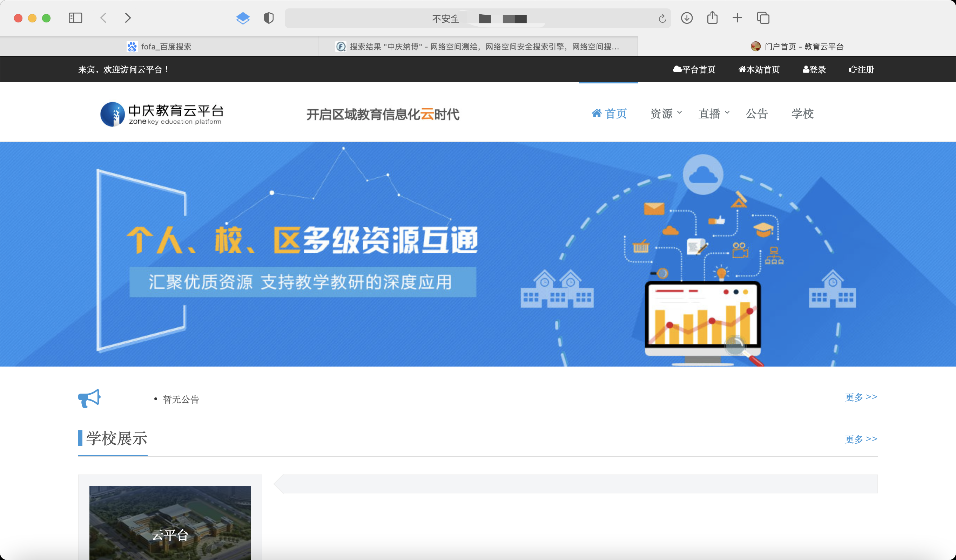The image size is (956, 560).
Task: Click the browser back arrow
Action: coord(103,18)
